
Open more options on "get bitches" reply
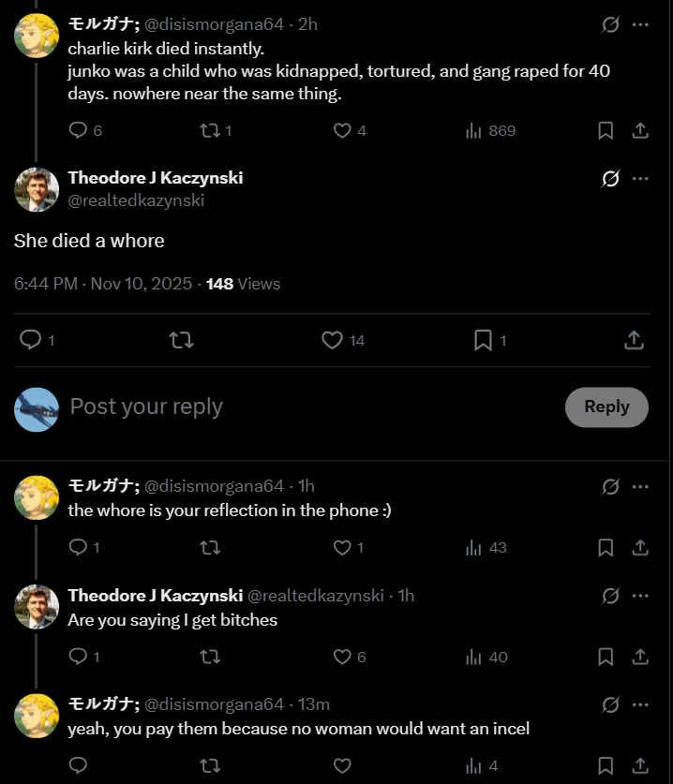640,596
